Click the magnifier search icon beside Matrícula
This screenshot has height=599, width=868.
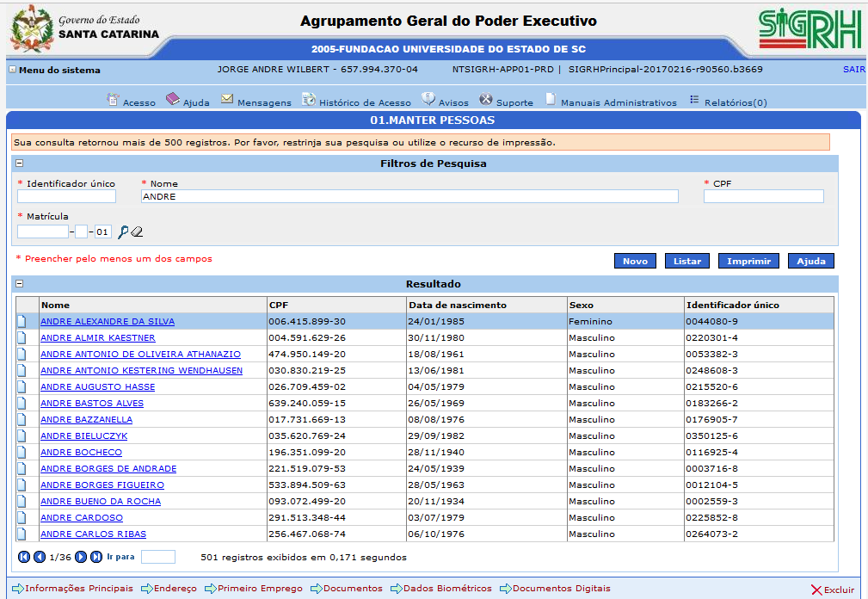point(123,232)
